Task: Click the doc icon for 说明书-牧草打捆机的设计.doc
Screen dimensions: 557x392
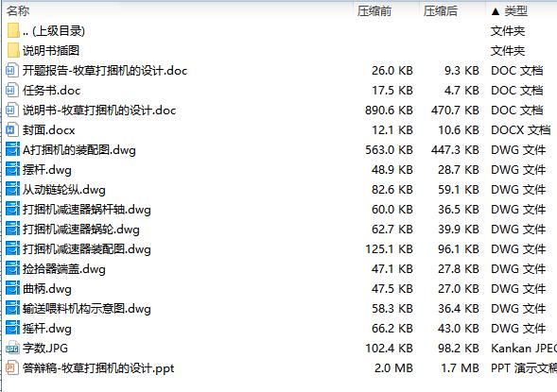Action: (x=11, y=110)
